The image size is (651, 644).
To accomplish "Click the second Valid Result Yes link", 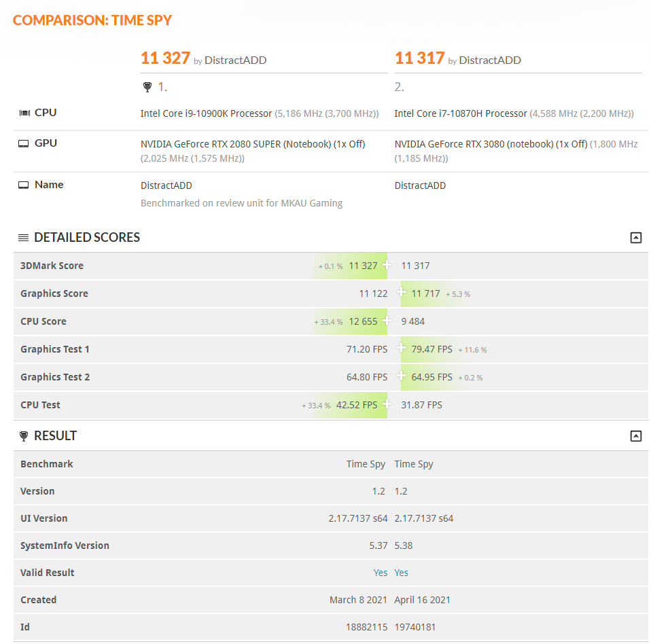I will (x=401, y=573).
